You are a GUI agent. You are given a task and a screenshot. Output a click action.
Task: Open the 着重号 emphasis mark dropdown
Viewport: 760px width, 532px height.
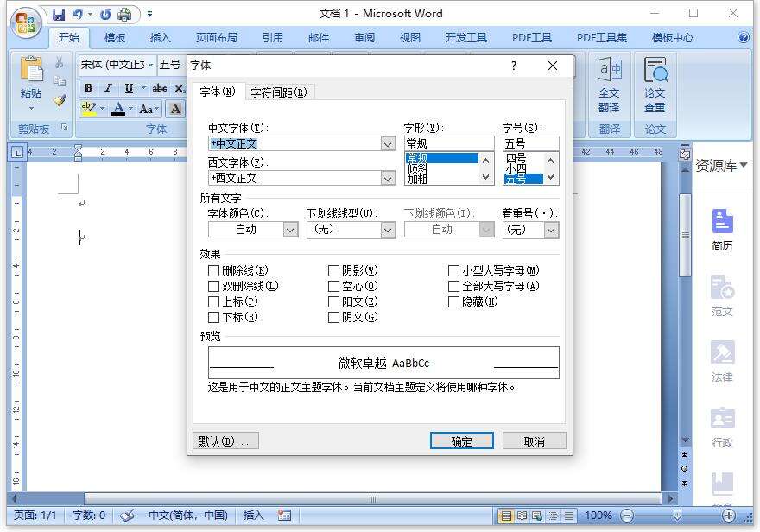(551, 230)
